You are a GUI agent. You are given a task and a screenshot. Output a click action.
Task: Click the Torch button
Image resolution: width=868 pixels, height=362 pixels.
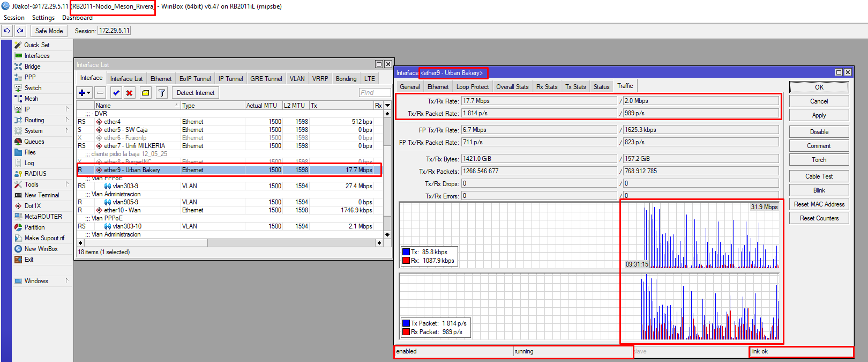[x=818, y=160]
